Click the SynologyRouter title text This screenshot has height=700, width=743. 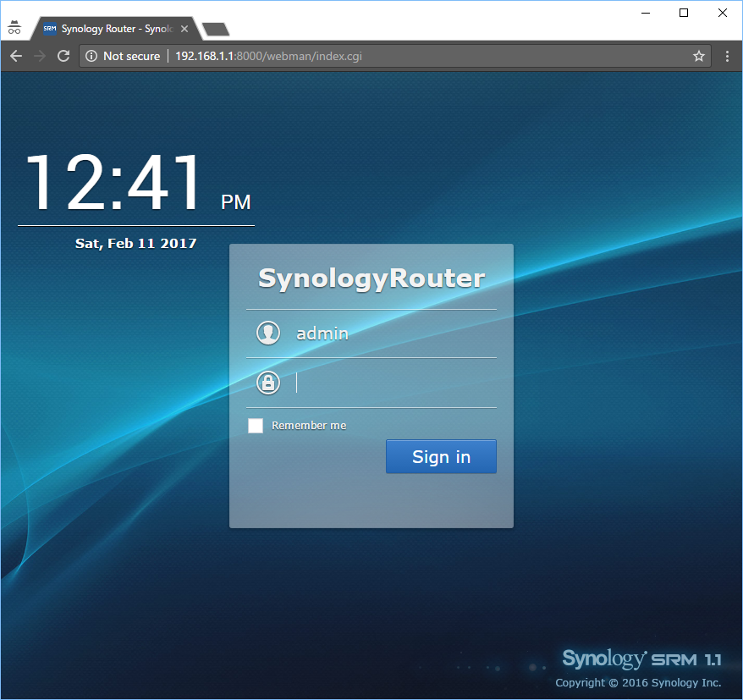click(x=371, y=278)
